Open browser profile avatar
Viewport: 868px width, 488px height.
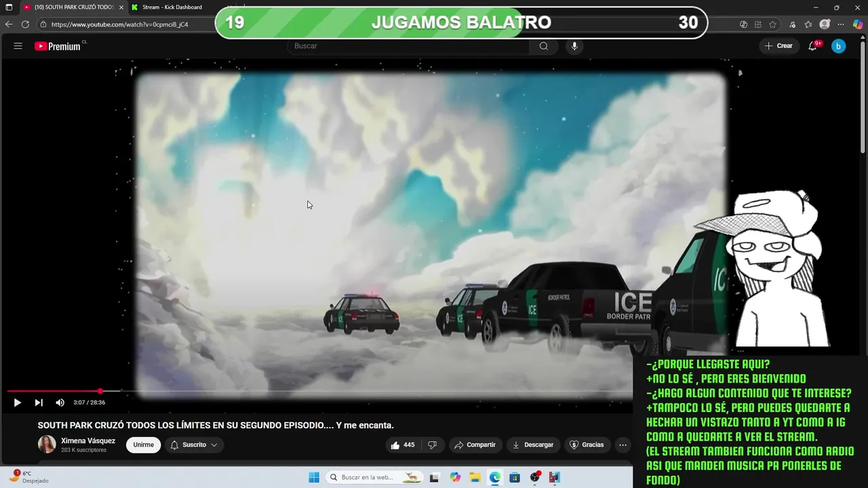click(x=825, y=24)
